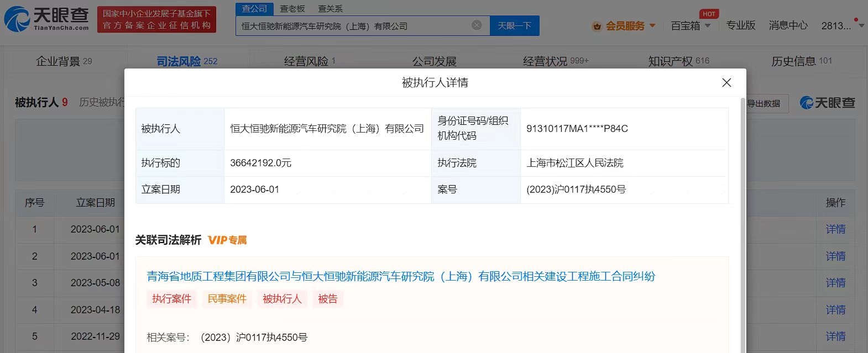Open 消息中心
868x353 pixels.
pyautogui.click(x=788, y=25)
